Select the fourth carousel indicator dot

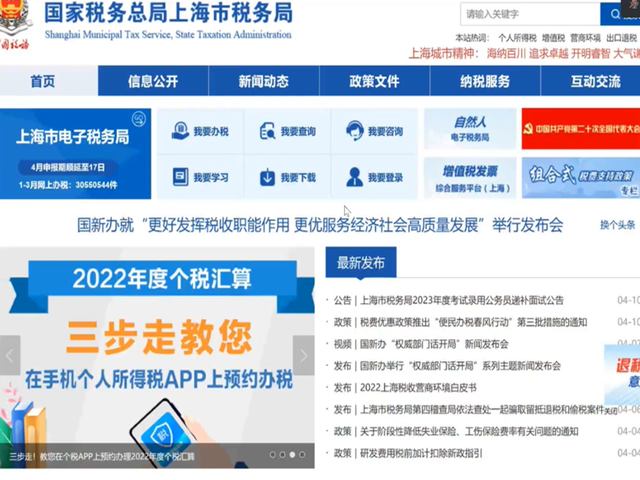point(302,455)
